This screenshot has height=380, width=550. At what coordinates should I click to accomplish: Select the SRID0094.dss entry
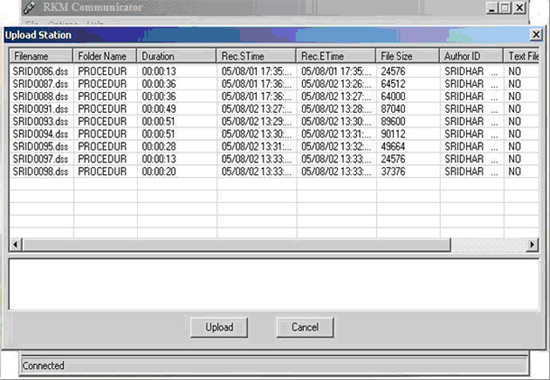click(x=40, y=134)
